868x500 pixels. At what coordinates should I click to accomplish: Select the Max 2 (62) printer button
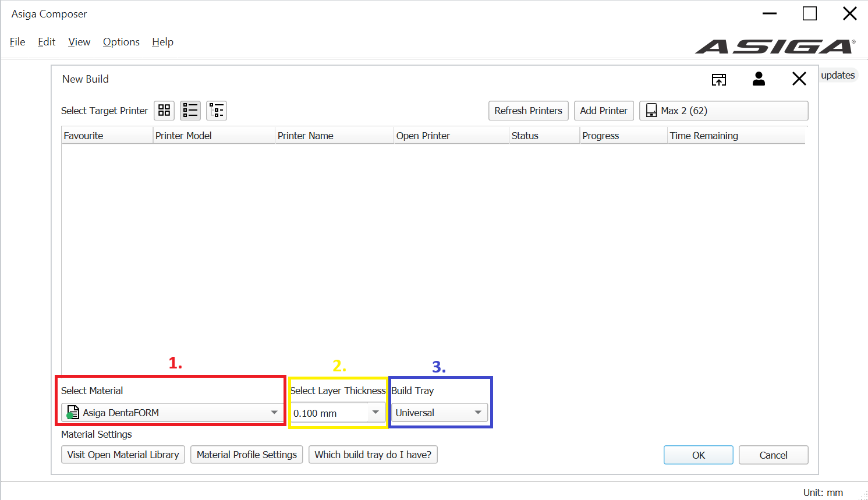click(724, 111)
